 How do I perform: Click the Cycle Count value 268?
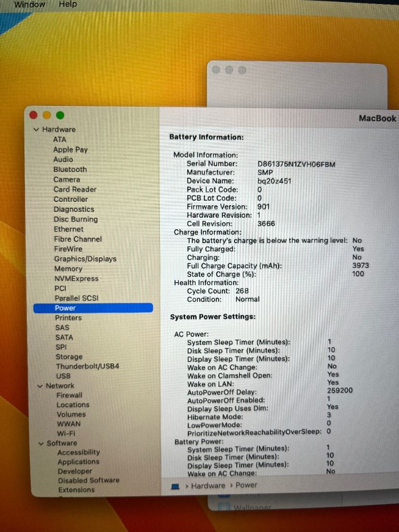click(242, 291)
